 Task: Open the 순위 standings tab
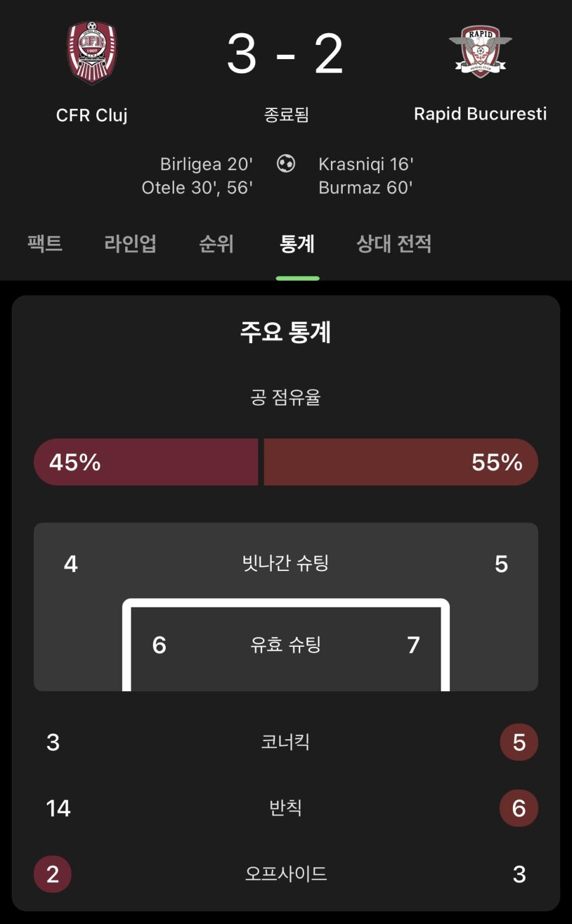coord(216,243)
